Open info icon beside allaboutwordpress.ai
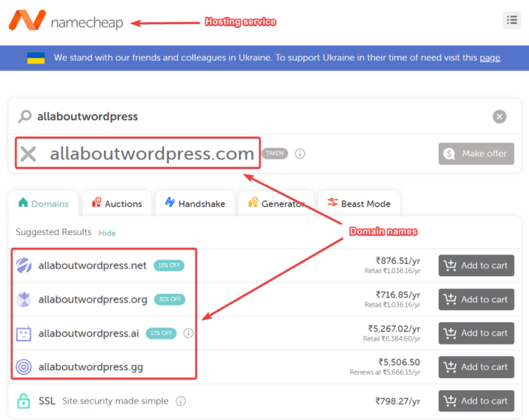529x420 pixels. [188, 334]
